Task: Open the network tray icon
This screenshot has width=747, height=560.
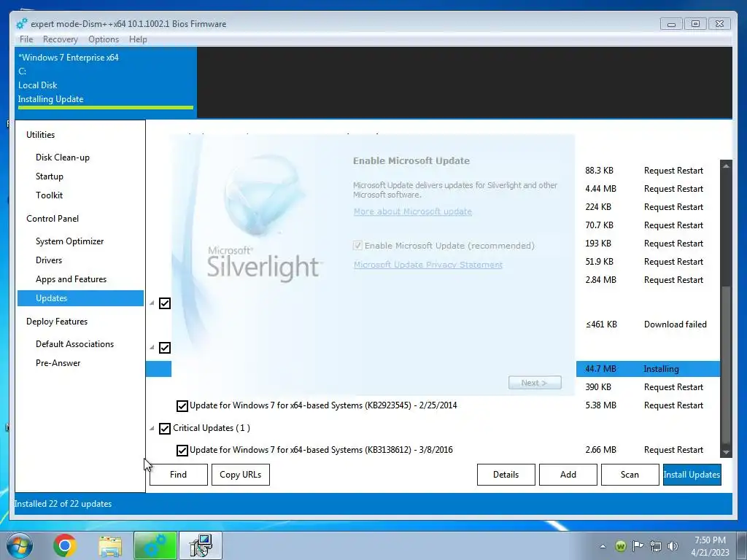Action: click(x=656, y=546)
